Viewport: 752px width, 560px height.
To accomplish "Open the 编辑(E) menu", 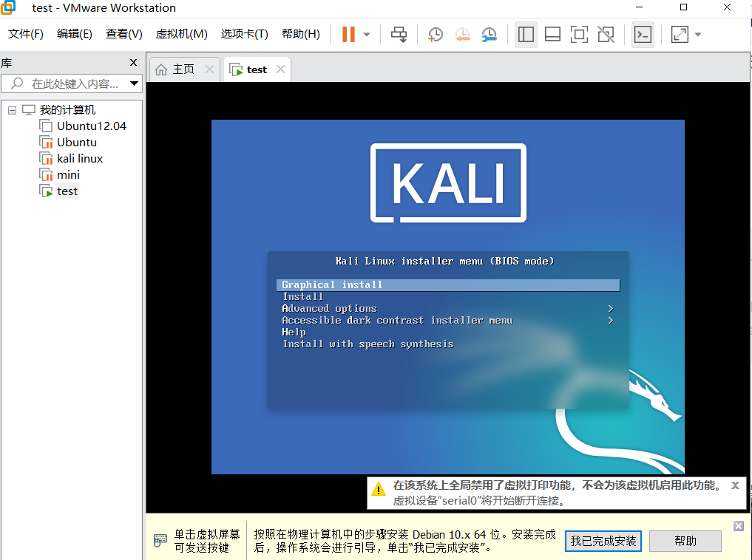I will pyautogui.click(x=75, y=34).
